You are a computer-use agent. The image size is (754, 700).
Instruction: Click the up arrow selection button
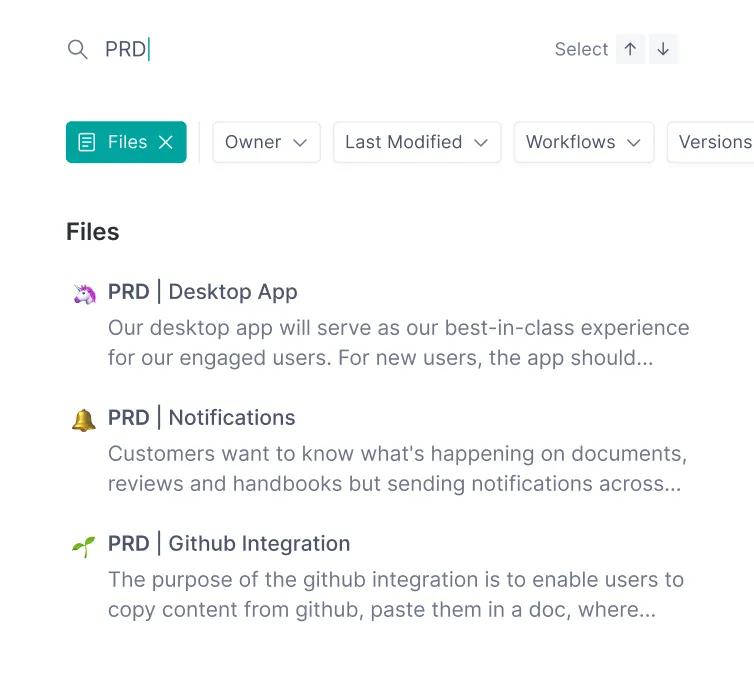[630, 49]
